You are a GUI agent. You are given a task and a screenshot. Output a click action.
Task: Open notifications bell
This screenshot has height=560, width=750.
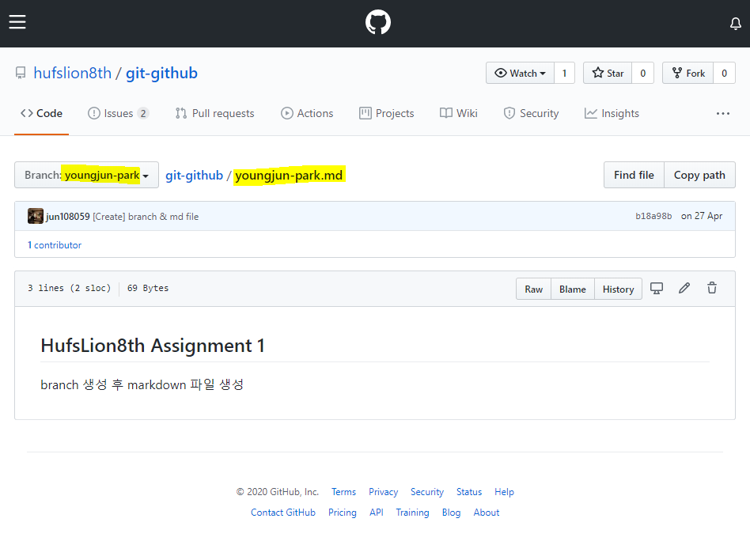point(736,24)
